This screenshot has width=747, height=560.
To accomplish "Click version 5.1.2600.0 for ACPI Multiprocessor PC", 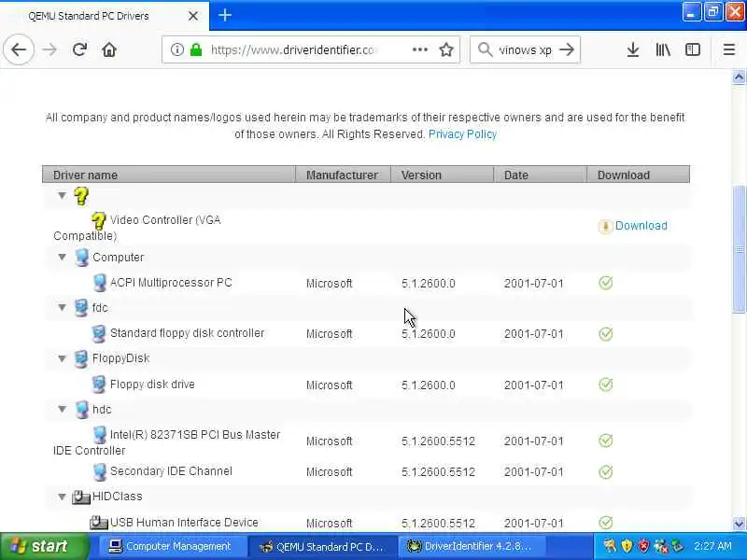I will pyautogui.click(x=428, y=284).
